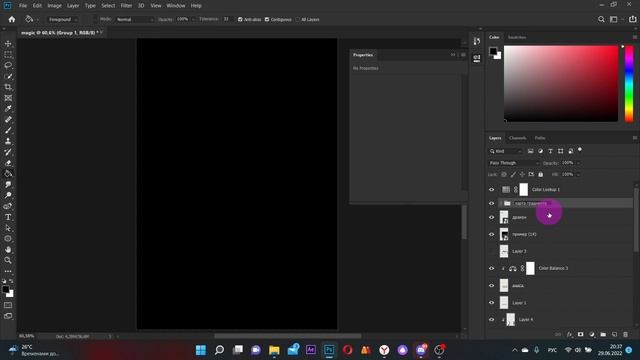Switch to the Paths tab

(540, 138)
